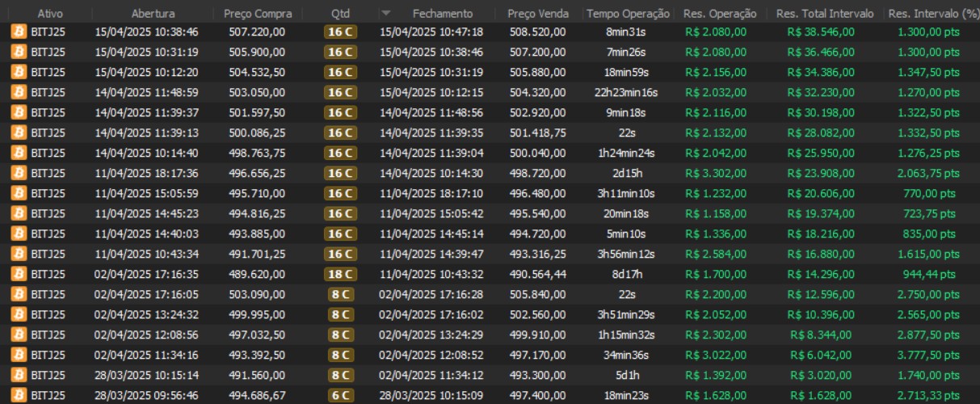Click Bitcoin icon for trade opened 14/04/2025 11:48:59
Viewport: 980px width, 404px height.
pyautogui.click(x=18, y=92)
